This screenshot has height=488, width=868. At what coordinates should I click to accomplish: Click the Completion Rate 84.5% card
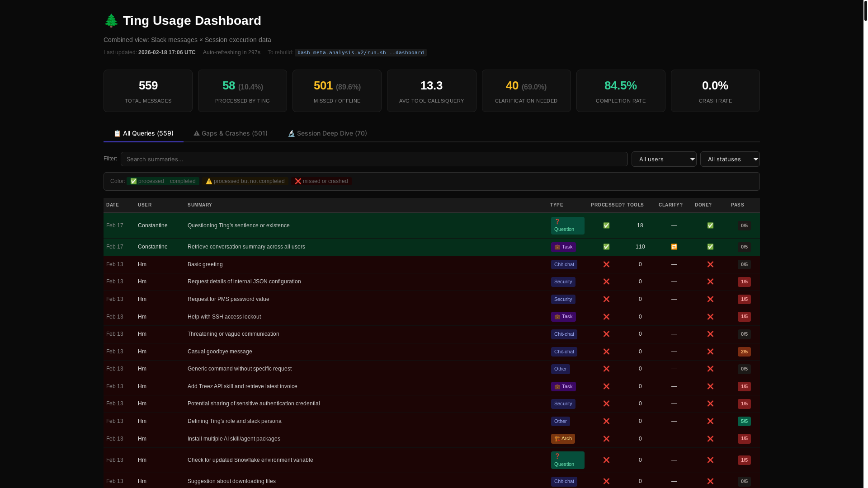(621, 91)
